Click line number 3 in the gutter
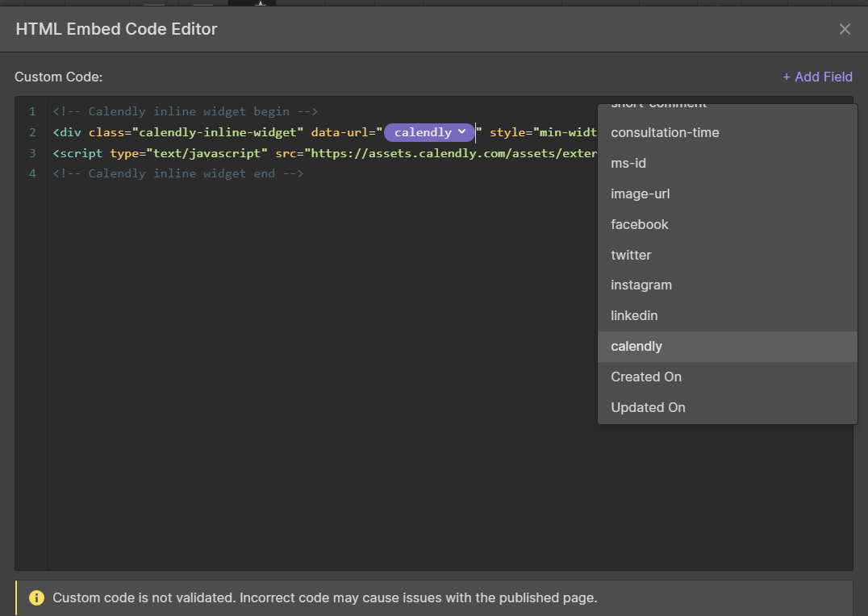This screenshot has height=616, width=868. pyautogui.click(x=32, y=153)
